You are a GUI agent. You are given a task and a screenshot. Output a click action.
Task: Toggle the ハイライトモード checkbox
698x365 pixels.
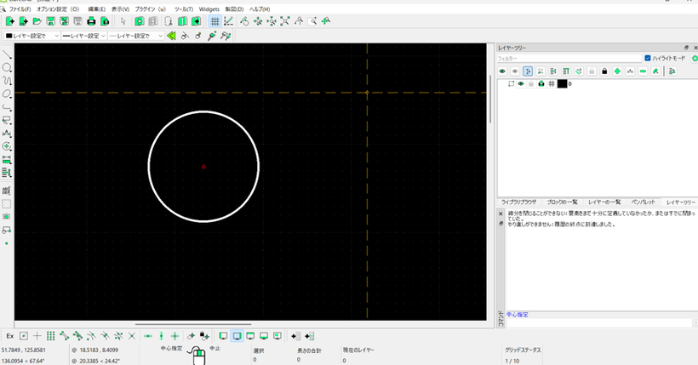click(x=648, y=58)
